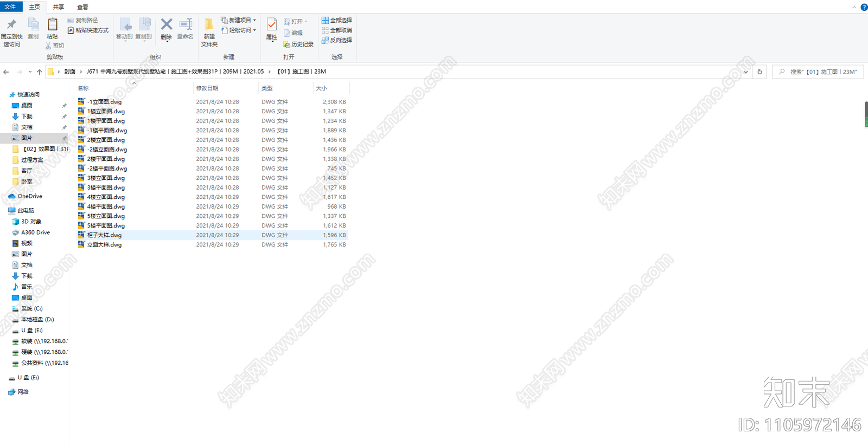Click the Paste clipboard icon
Image resolution: width=868 pixels, height=446 pixels.
[x=52, y=25]
